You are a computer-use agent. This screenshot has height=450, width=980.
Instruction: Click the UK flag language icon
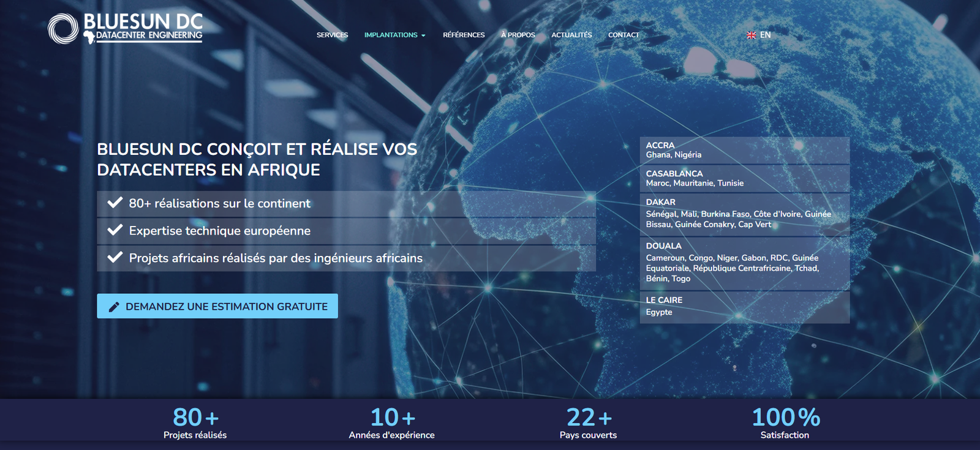coord(751,36)
